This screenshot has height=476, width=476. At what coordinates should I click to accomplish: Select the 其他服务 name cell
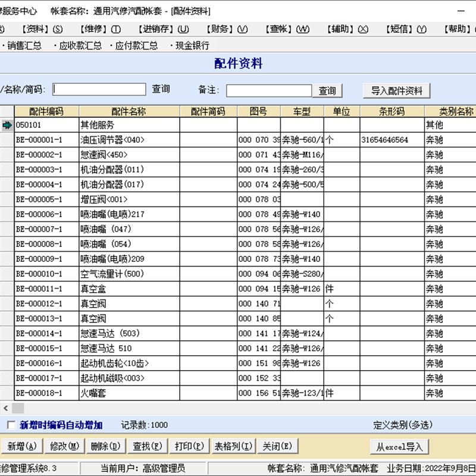click(129, 125)
